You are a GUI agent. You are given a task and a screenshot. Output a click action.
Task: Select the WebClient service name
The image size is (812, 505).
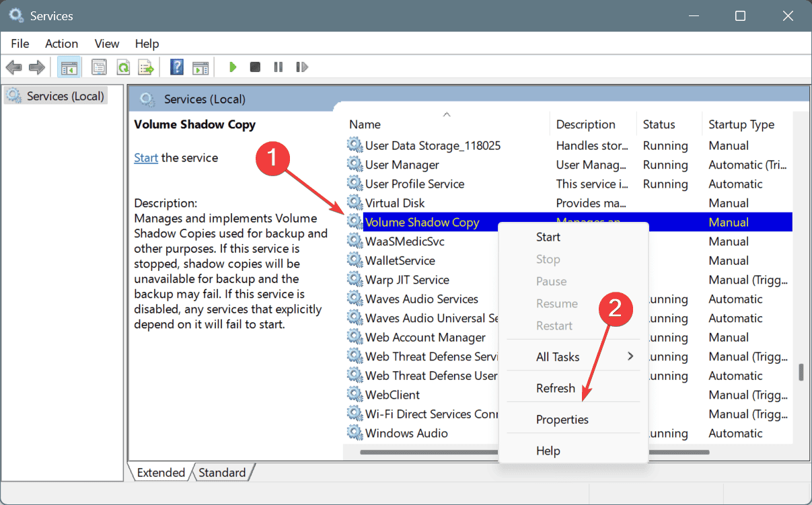392,395
